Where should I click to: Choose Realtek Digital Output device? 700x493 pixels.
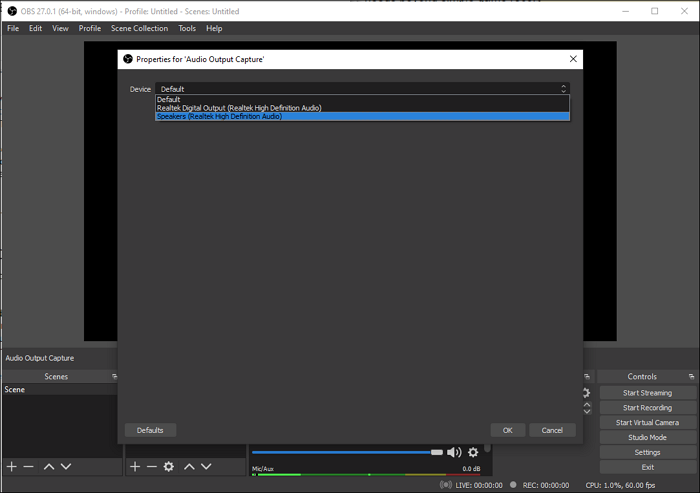(x=362, y=108)
